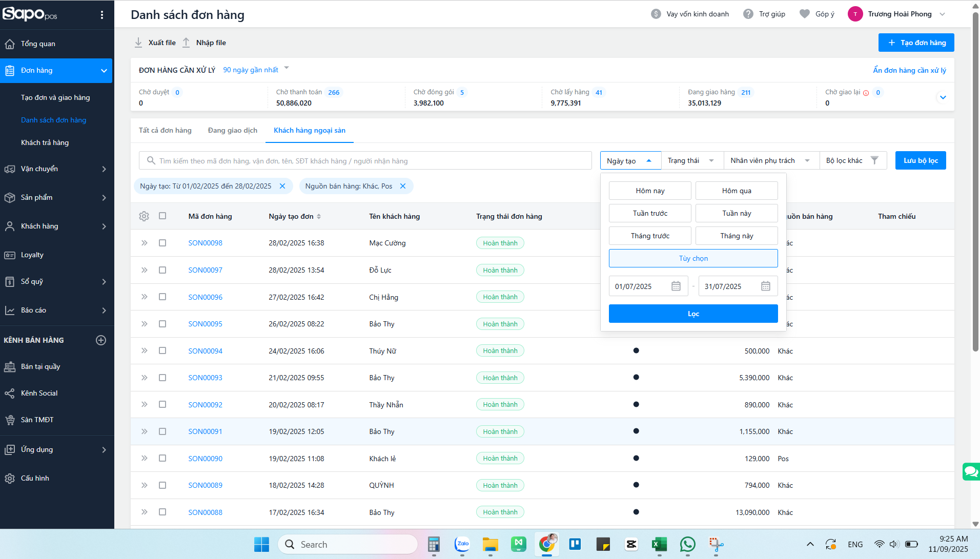Expand the row details of SON00097

pos(145,270)
